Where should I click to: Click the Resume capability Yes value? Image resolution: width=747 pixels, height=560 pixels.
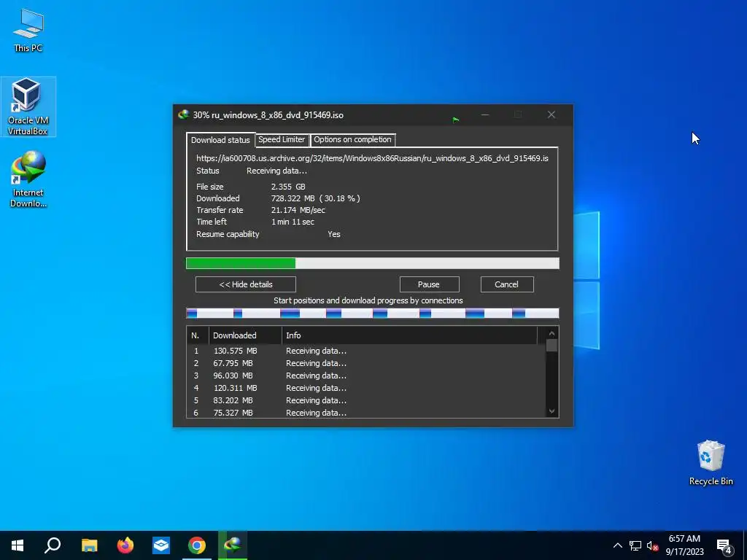[334, 234]
